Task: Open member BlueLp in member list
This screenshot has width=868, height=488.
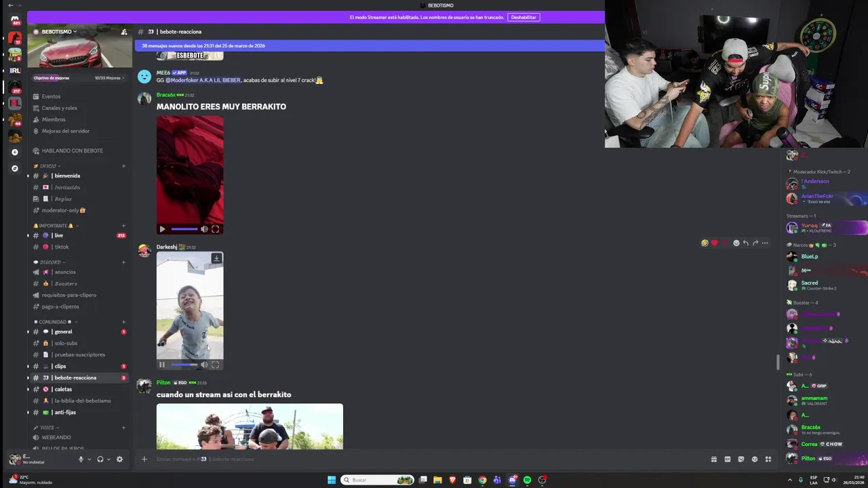Action: click(x=809, y=256)
